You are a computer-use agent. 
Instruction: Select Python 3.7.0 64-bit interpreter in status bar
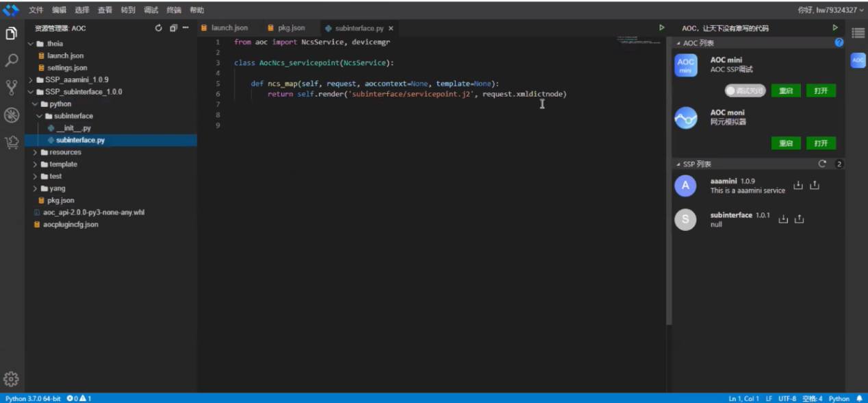point(33,398)
